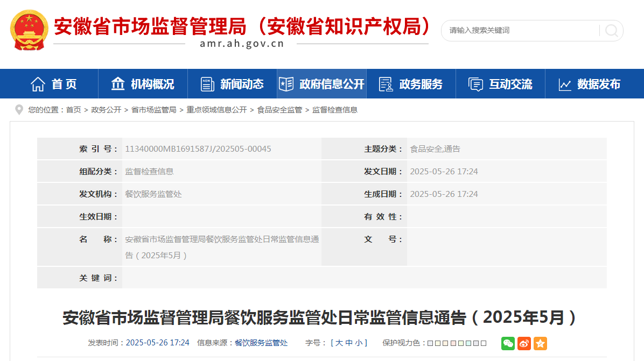
Task: Select the first eye-protection color swatch
Action: 430,343
